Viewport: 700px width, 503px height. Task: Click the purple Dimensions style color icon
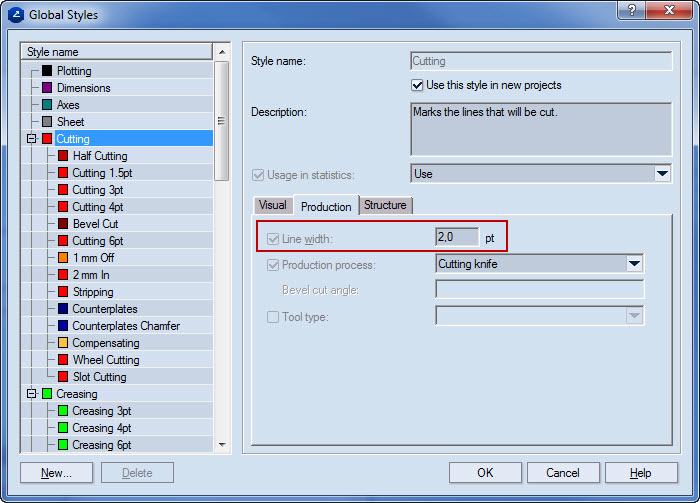(x=47, y=88)
